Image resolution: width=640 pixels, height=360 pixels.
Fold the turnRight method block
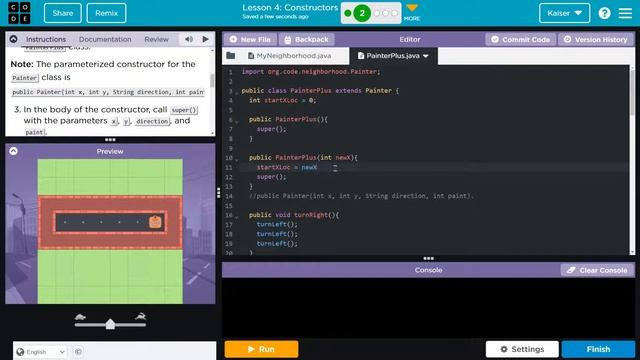click(236, 217)
